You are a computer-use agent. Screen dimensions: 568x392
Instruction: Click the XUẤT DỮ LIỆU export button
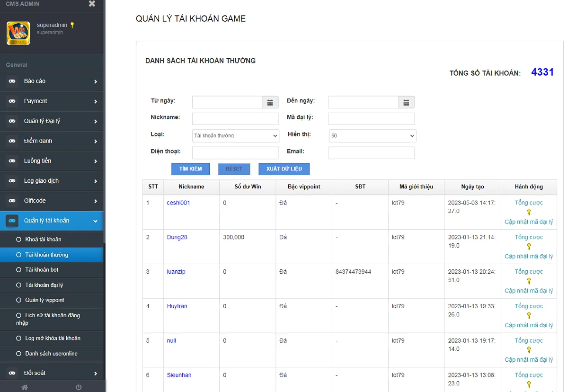point(284,169)
